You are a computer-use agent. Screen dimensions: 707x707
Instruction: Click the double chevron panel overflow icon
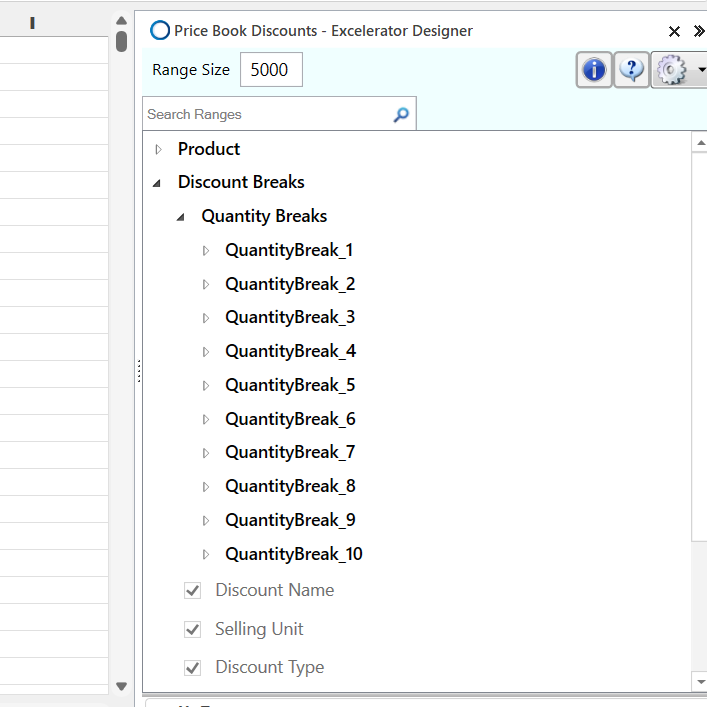point(699,31)
